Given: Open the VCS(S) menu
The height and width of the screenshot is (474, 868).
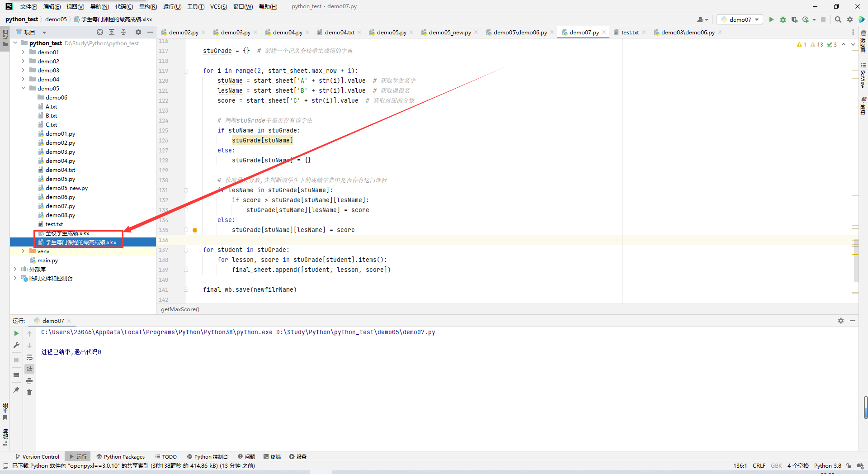Looking at the screenshot, I should 219,6.
